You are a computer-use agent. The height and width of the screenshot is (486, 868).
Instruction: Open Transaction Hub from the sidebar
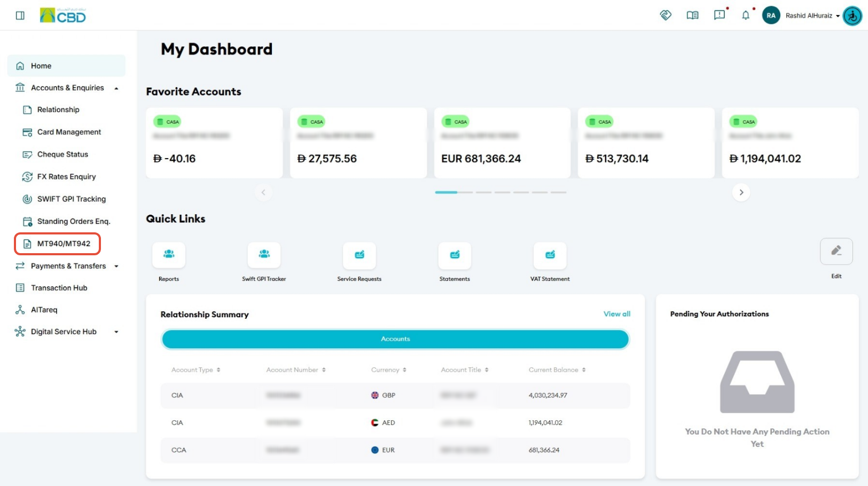[x=59, y=288]
